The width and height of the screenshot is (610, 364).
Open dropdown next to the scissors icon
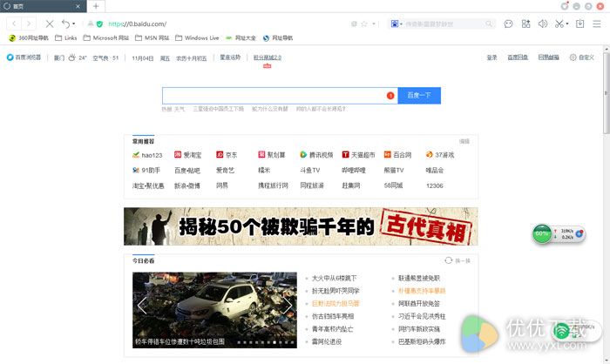pyautogui.click(x=567, y=24)
